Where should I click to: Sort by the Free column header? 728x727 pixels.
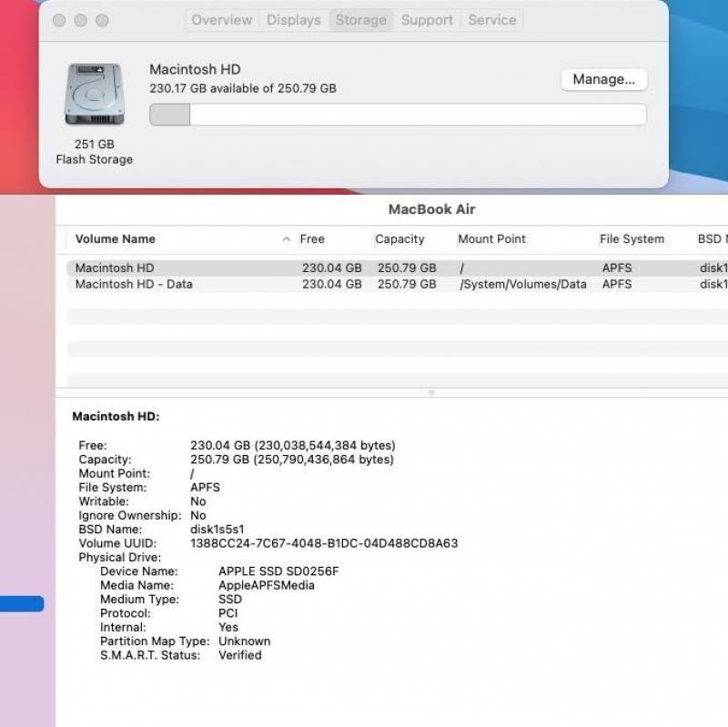312,239
